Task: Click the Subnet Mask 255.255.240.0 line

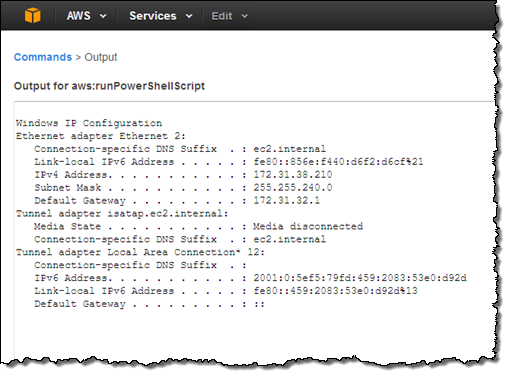Action: (x=183, y=187)
